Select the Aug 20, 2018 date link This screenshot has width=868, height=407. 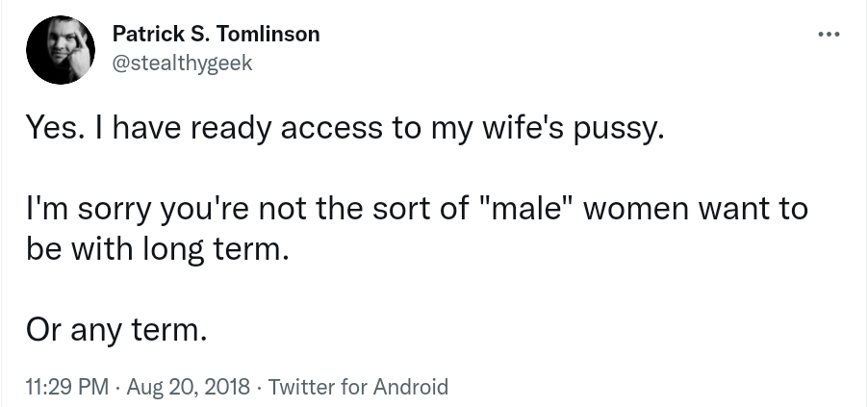point(189,387)
